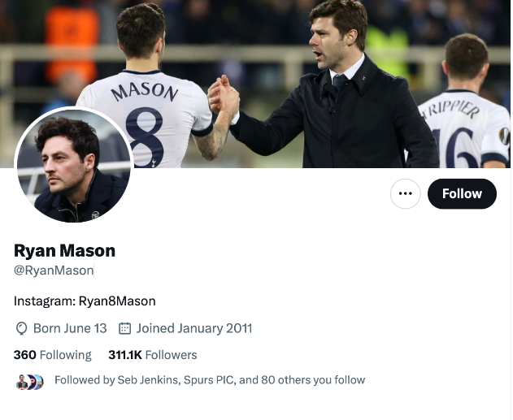Click the Ryan Mason display name

[65, 251]
